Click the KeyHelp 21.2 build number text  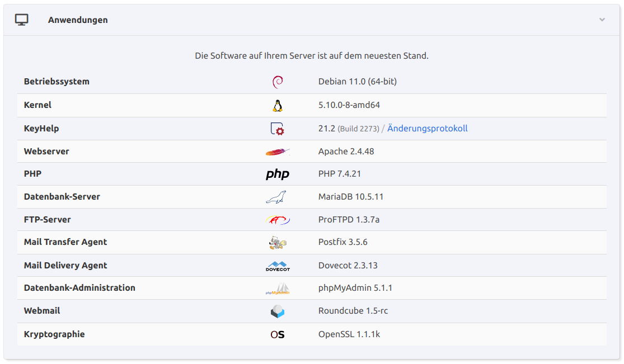tap(358, 129)
